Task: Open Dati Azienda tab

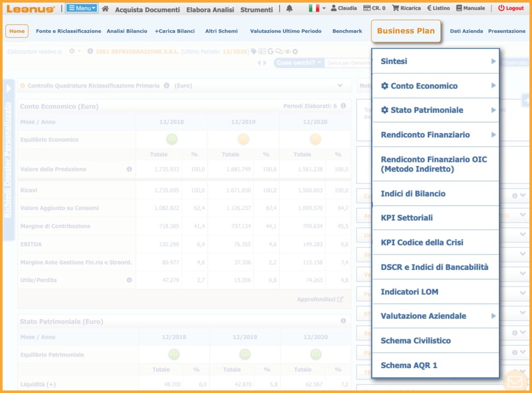Action: point(466,31)
